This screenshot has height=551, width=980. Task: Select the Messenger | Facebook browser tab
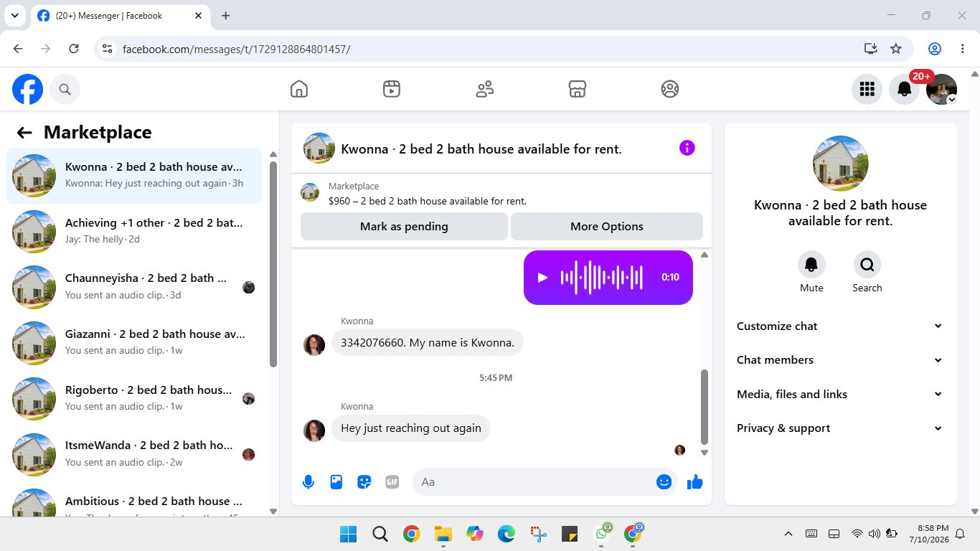click(x=121, y=16)
